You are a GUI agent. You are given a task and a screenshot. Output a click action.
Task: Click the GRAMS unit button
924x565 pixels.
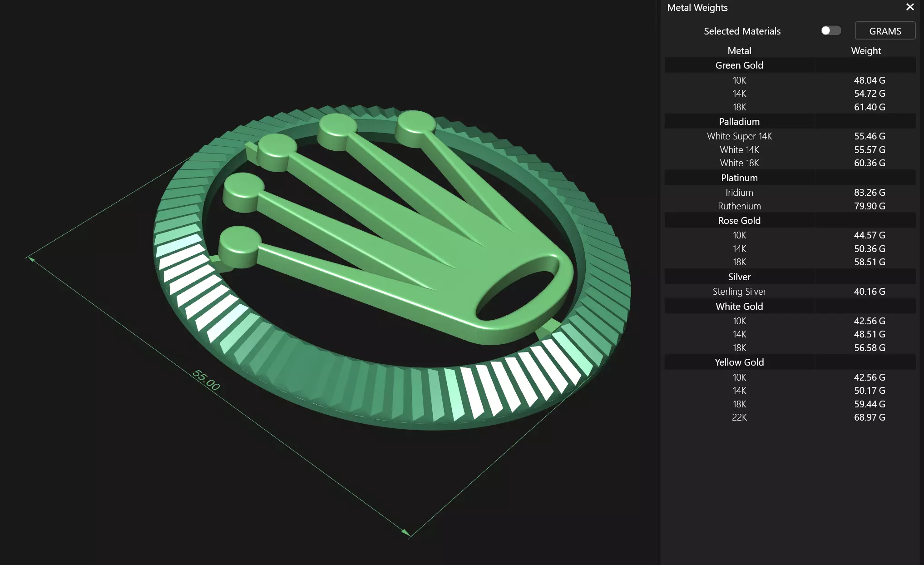tap(885, 31)
